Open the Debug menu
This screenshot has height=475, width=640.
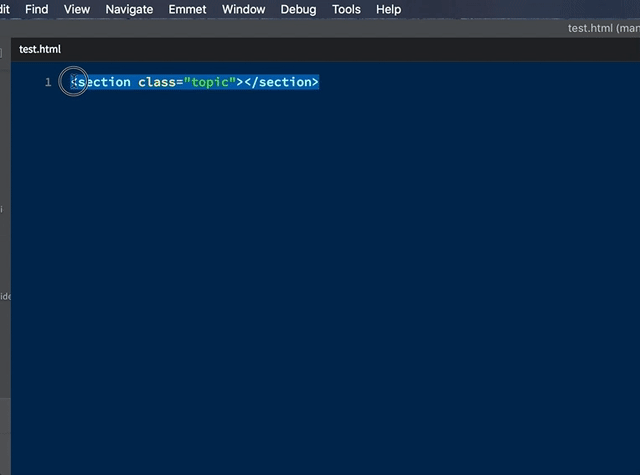pyautogui.click(x=298, y=9)
